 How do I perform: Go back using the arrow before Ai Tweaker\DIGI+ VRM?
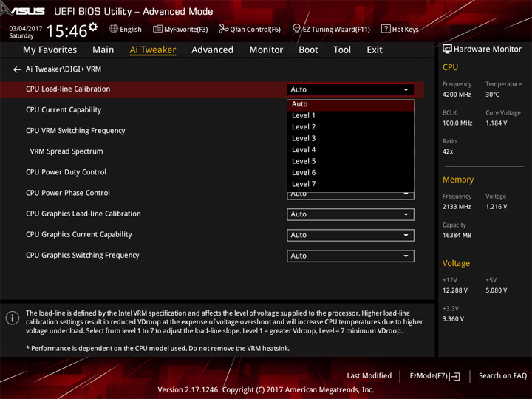[x=17, y=69]
